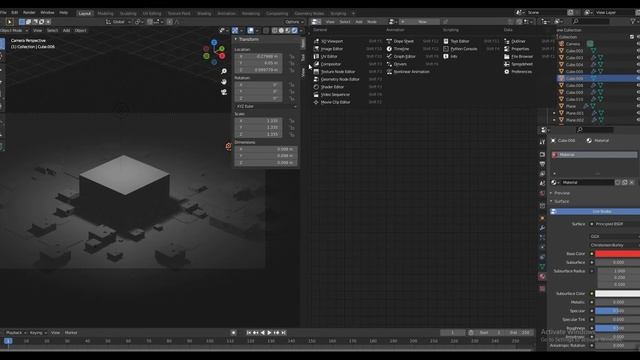This screenshot has height=360, width=640.
Task: Jump to the animation end frame button
Action: (x=283, y=333)
